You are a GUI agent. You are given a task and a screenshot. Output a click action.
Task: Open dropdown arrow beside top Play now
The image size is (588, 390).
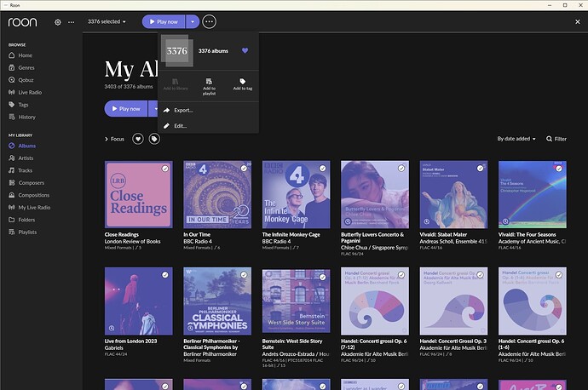193,22
